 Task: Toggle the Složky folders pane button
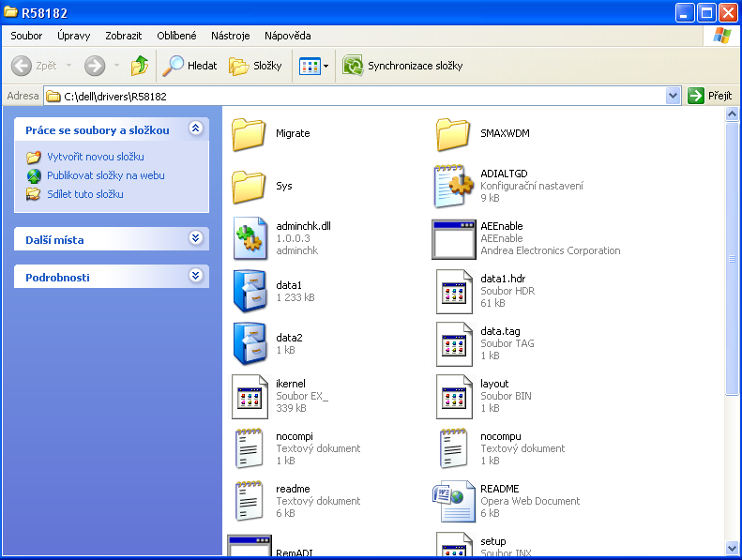[255, 66]
